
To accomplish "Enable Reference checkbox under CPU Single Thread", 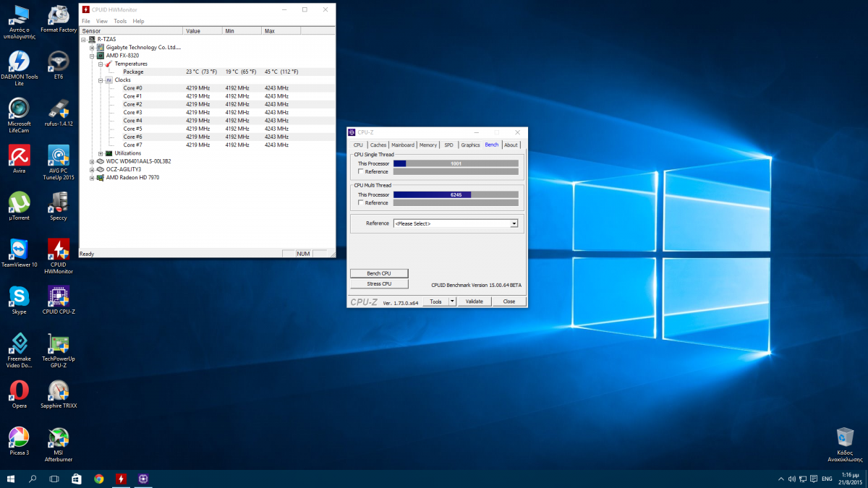I will tap(360, 171).
